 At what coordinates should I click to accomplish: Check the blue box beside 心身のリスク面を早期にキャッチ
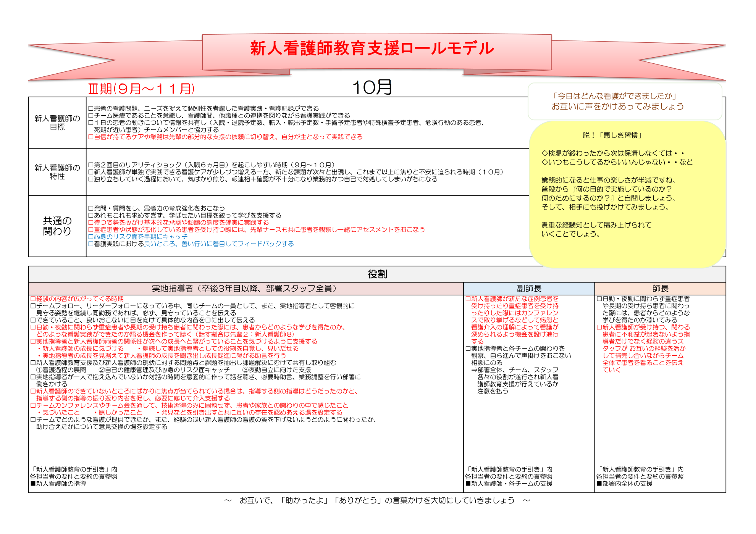click(x=91, y=237)
